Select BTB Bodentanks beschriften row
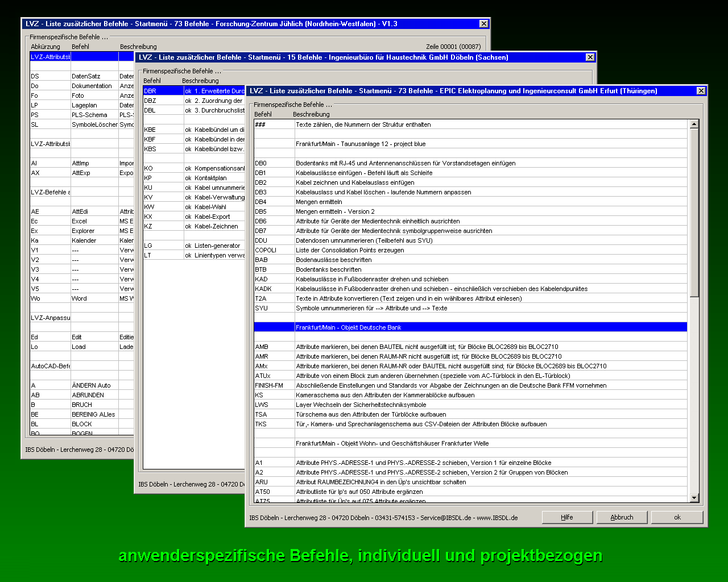The height and width of the screenshot is (582, 728). (470, 269)
